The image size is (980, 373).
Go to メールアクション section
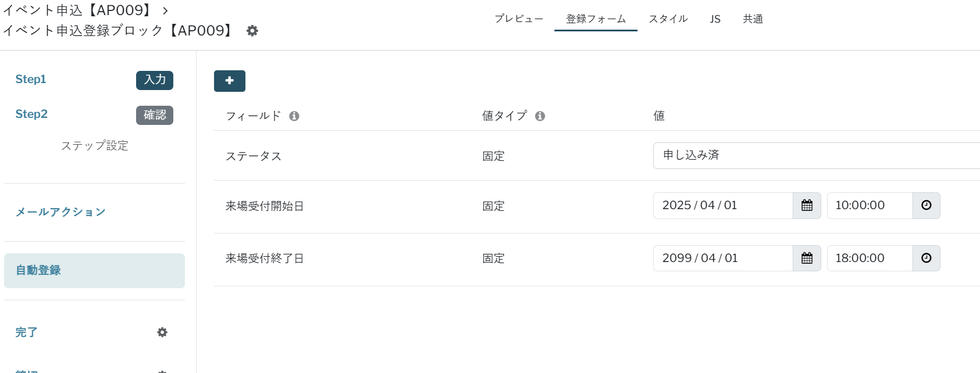click(x=60, y=212)
